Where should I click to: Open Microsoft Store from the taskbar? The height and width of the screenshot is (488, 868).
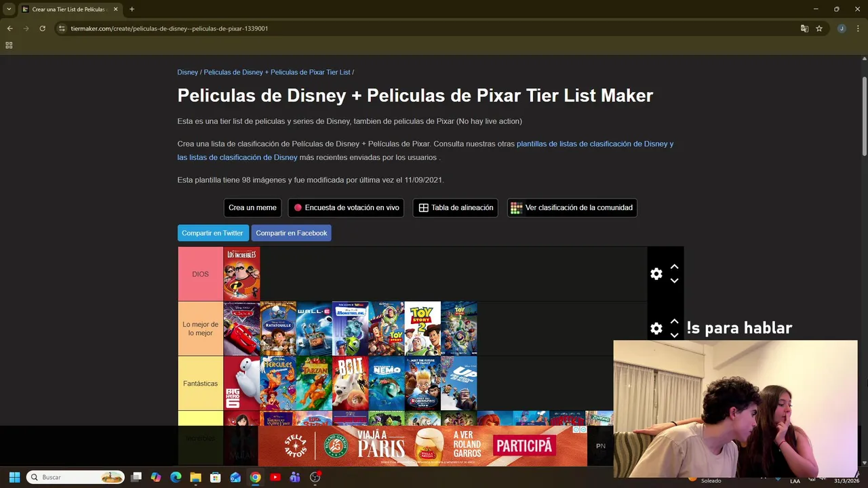coord(216,477)
